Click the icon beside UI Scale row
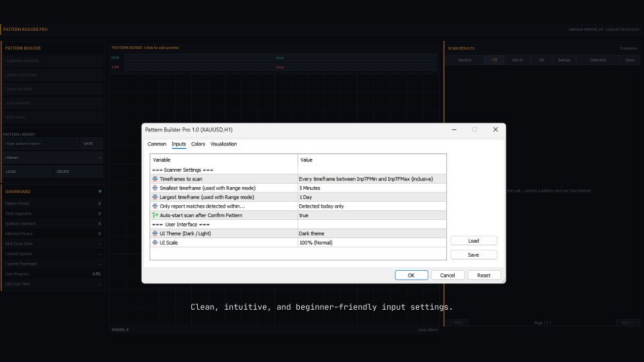 click(x=155, y=243)
